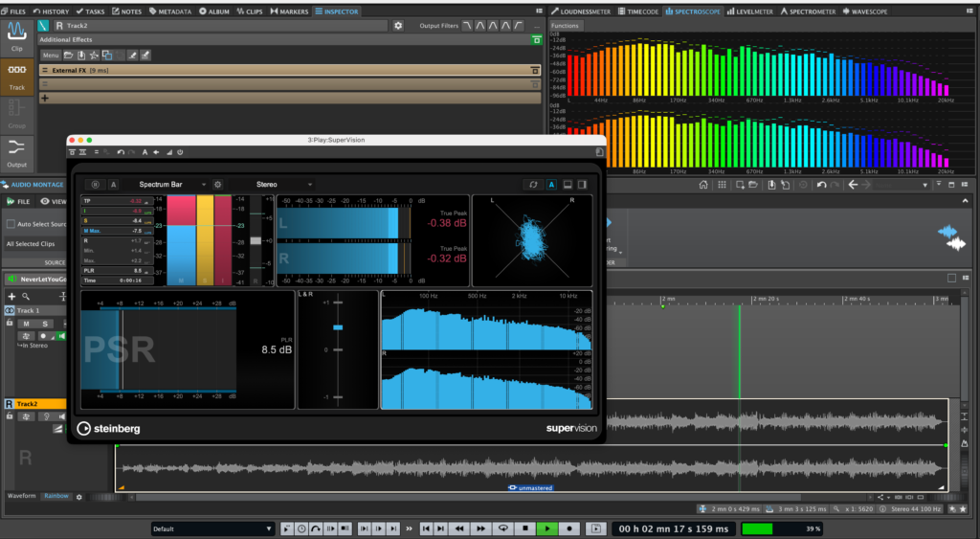Screen dimensions: 980x539
Task: Click the L & R balance slider
Action: [x=338, y=327]
